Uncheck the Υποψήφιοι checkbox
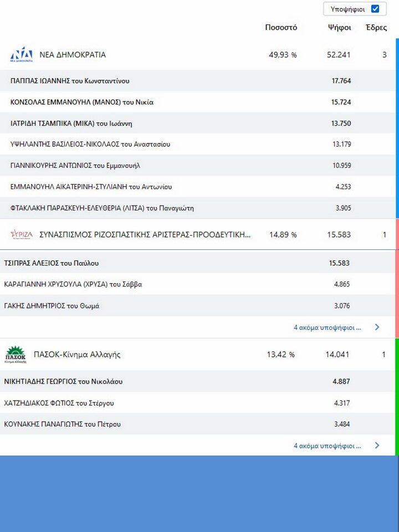This screenshot has width=399, height=532. click(375, 9)
